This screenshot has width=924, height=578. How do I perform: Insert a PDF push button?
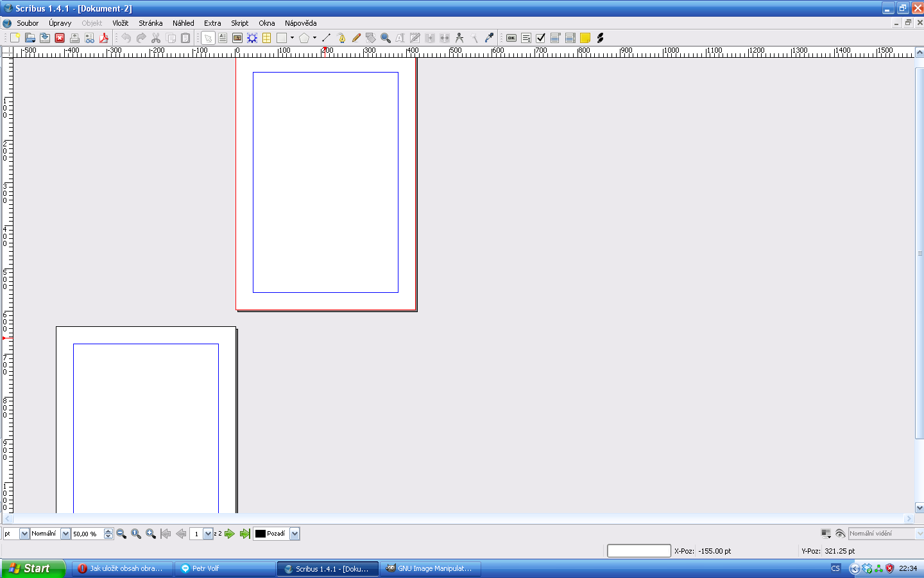pyautogui.click(x=511, y=38)
